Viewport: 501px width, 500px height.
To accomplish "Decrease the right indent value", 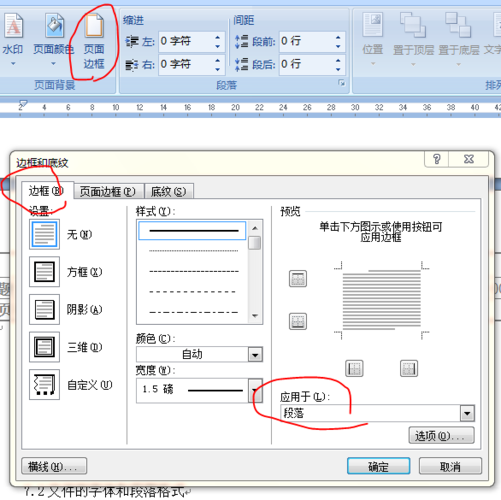I will click(x=218, y=69).
